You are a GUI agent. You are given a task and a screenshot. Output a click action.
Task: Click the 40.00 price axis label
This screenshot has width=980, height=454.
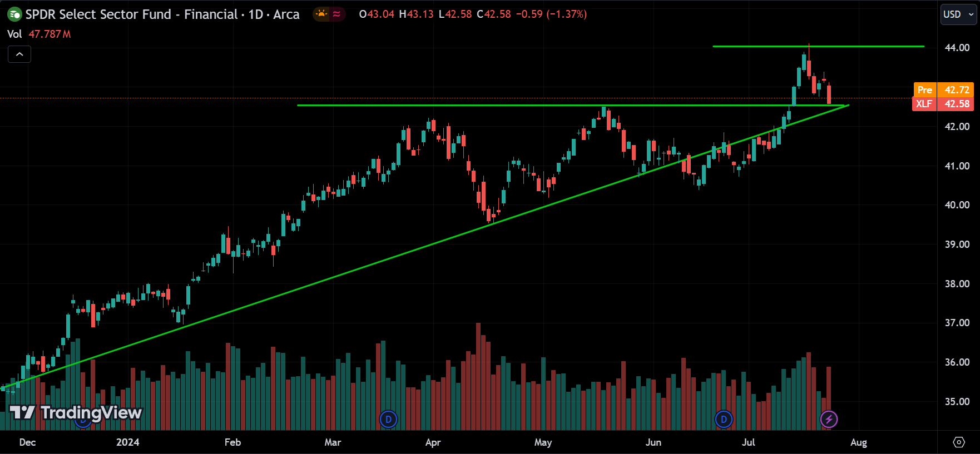coord(957,205)
